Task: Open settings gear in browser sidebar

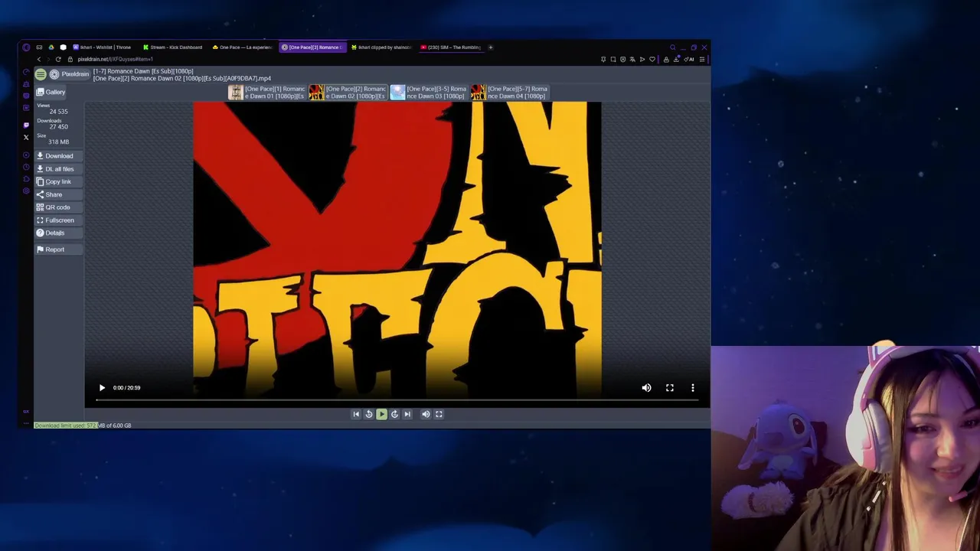Action: (26, 191)
